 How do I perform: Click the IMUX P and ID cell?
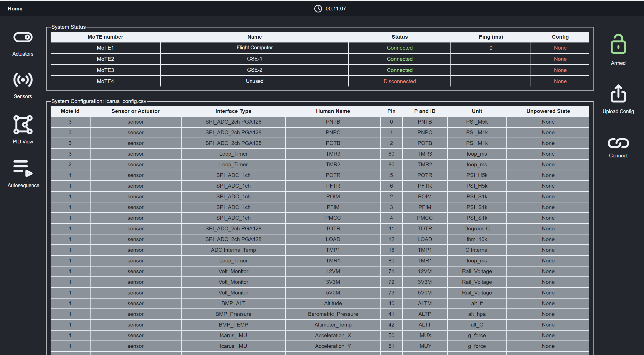(x=425, y=335)
